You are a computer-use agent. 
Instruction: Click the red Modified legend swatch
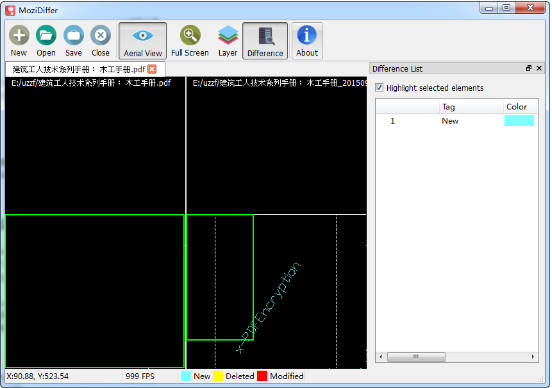pos(262,376)
